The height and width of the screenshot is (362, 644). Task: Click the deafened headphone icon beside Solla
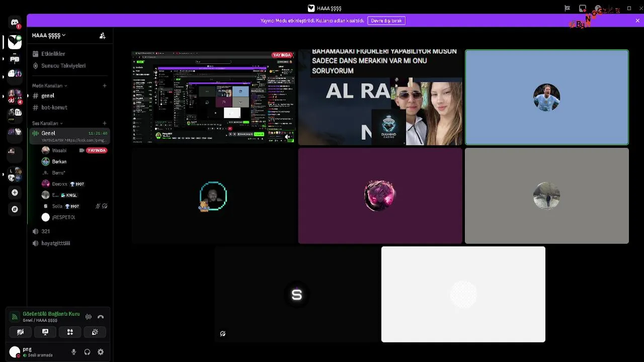(105, 206)
